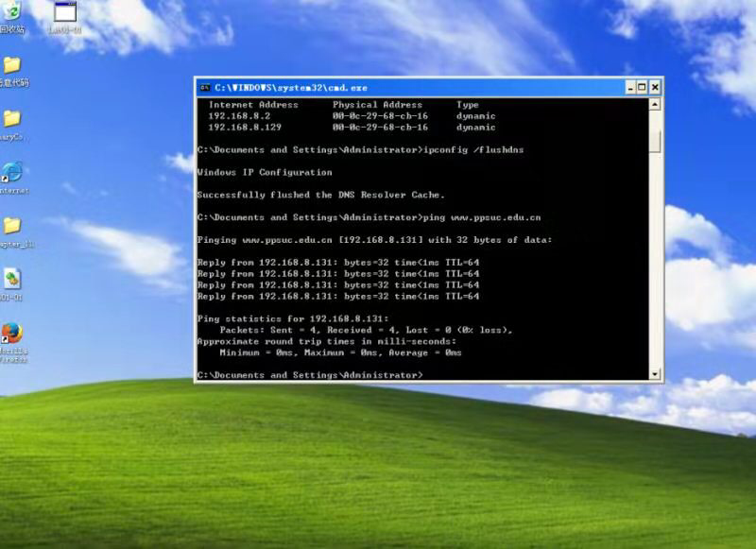Select the 恶意代码 folder on desktop
Viewport: 756px width, 549px height.
12,65
